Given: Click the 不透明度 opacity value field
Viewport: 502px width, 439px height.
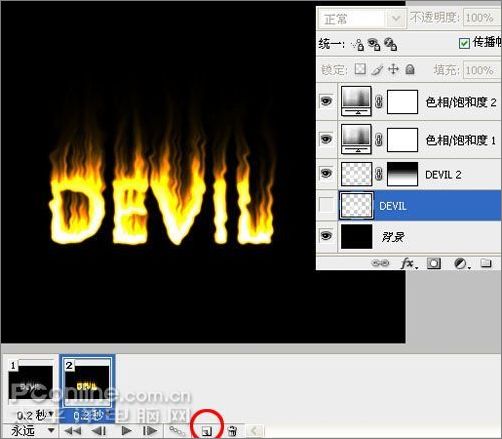Looking at the screenshot, I should tap(482, 18).
